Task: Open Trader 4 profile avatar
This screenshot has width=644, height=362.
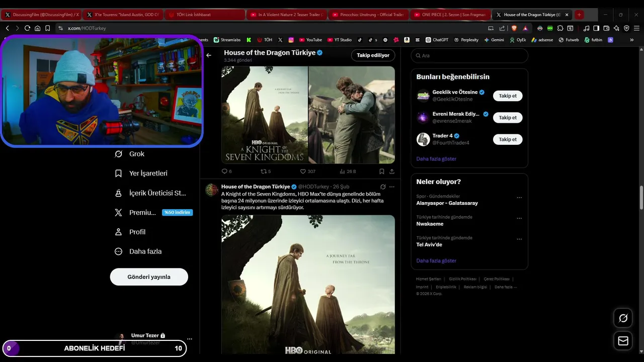Action: tap(423, 139)
